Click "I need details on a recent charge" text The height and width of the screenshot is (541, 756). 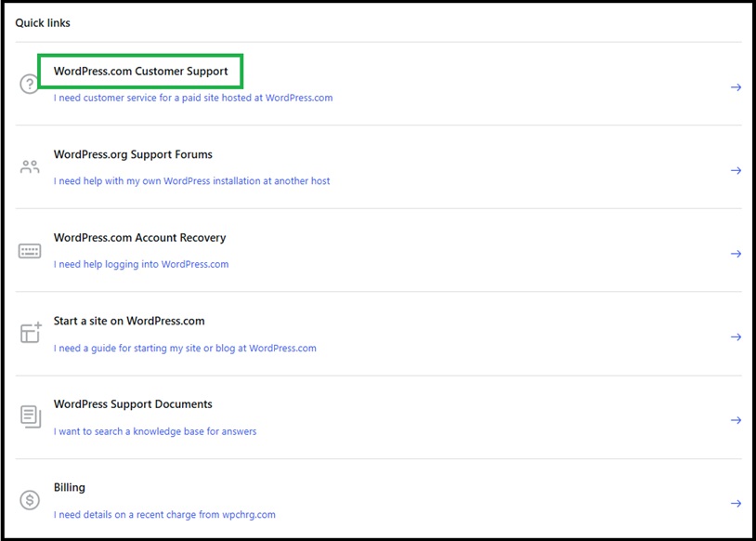[x=164, y=514]
